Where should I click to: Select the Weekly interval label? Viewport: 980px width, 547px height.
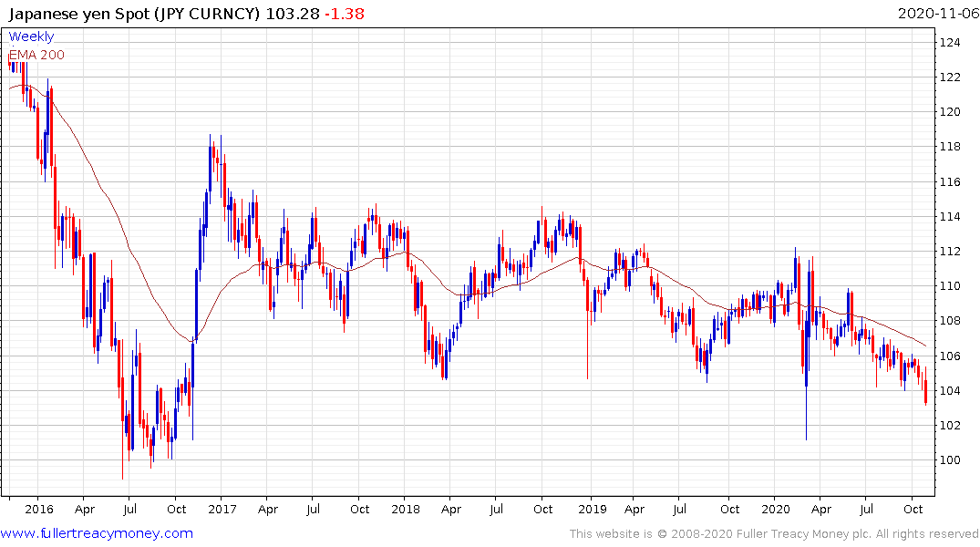point(31,36)
